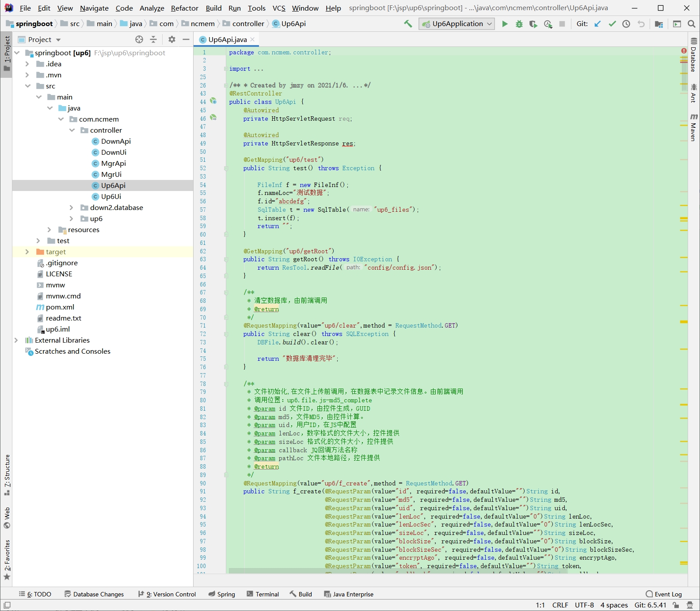The image size is (700, 611).
Task: Click the UTF-8 encoding indicator
Action: pyautogui.click(x=584, y=605)
